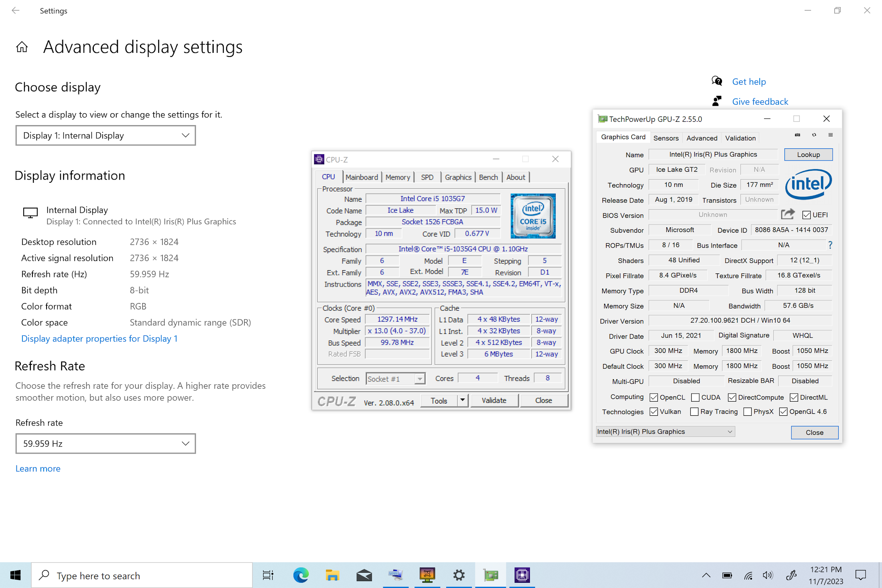Switch to the Mainboard tab in CPU-Z
Viewport: 882px width, 588px height.
pos(362,177)
